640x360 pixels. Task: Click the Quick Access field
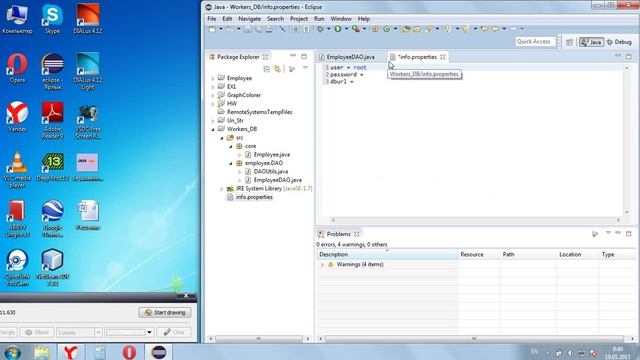click(535, 42)
